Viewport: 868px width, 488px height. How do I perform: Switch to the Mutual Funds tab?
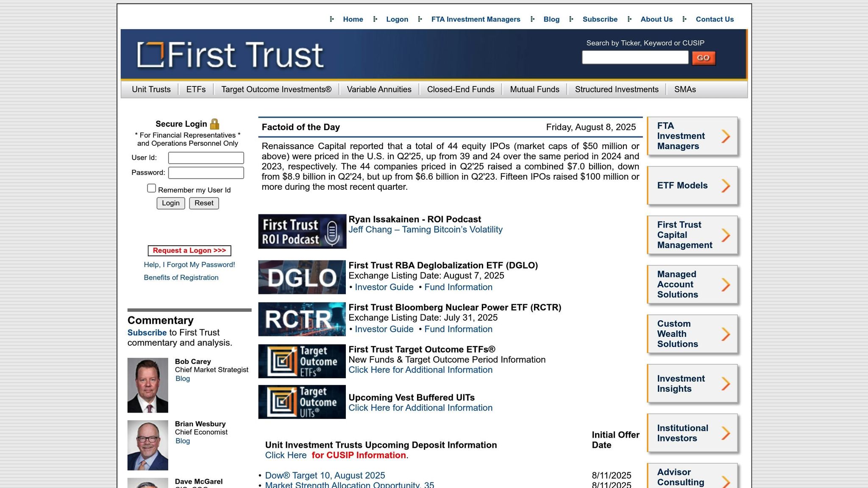[x=534, y=89]
